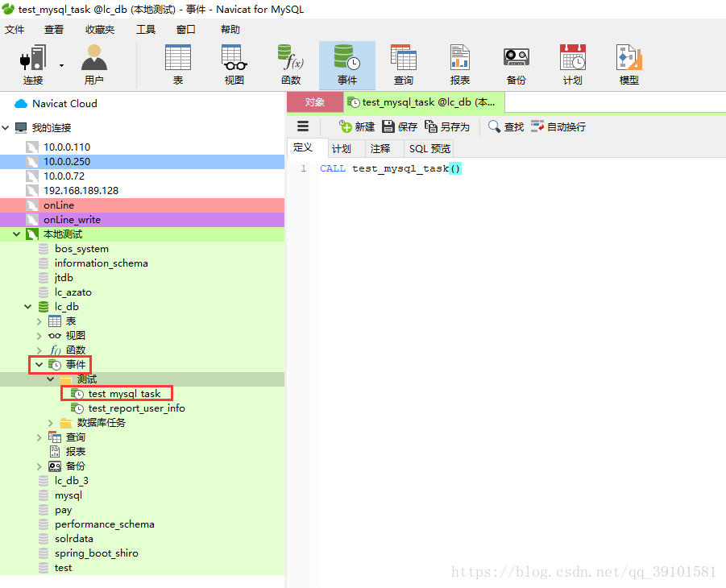Image resolution: width=726 pixels, height=588 pixels.
Task: Select the spring_boot_shiro database
Action: (97, 553)
